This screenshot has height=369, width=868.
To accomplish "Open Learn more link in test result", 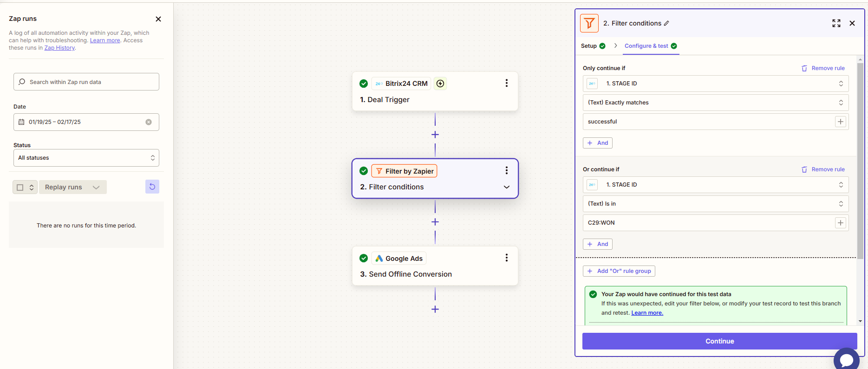I will pos(647,313).
